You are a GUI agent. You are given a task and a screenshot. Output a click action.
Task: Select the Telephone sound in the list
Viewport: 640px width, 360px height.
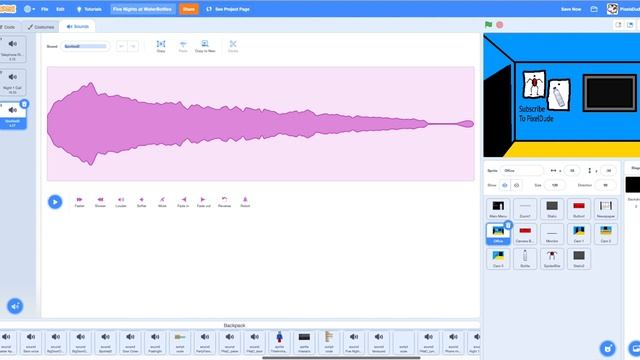pos(13,49)
